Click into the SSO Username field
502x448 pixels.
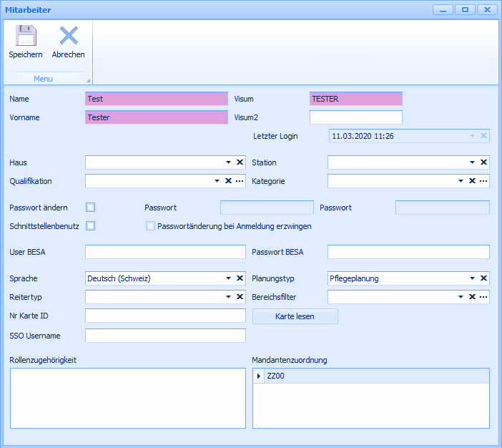(x=165, y=336)
